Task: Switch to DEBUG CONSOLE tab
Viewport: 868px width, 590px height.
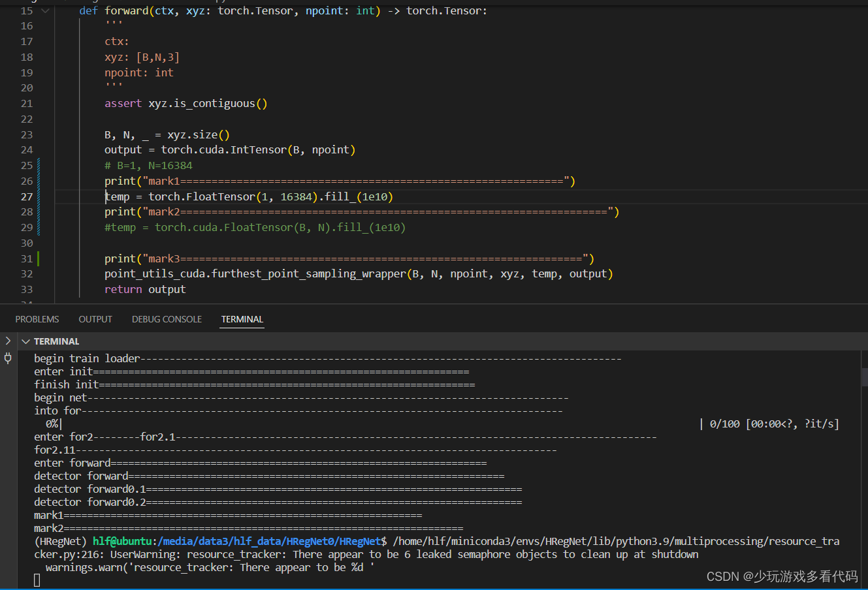Action: [167, 319]
